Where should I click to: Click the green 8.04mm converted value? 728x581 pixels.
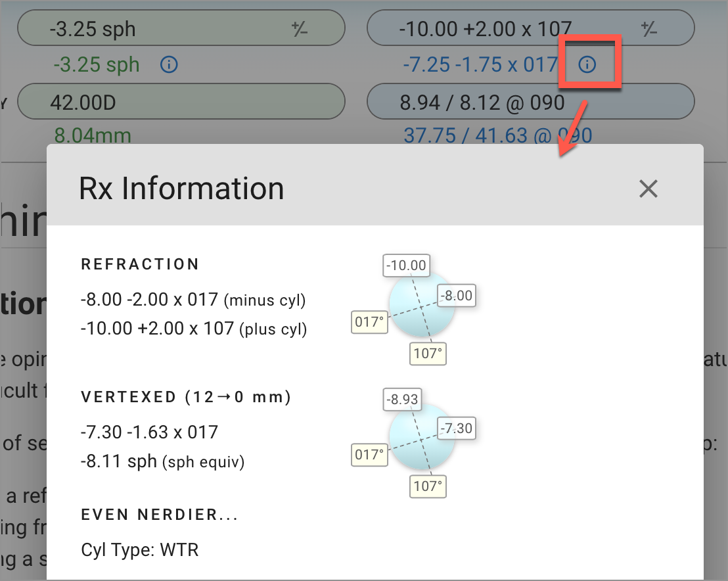coord(93,136)
